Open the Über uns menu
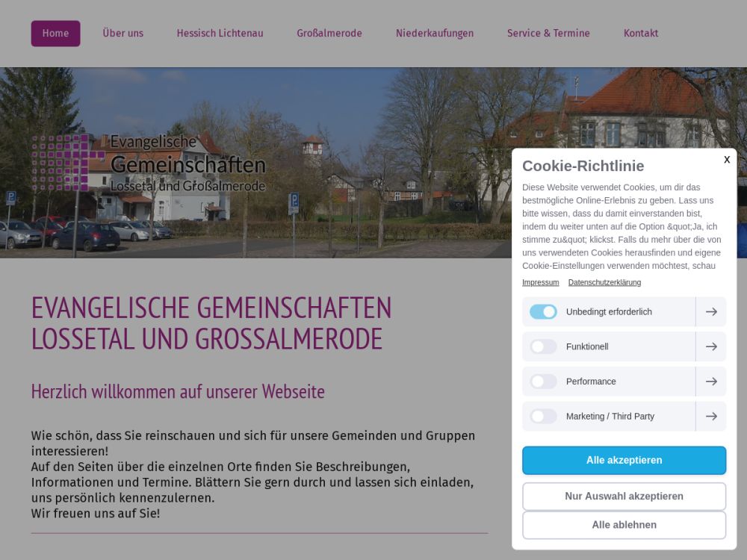This screenshot has width=747, height=560. 123,34
